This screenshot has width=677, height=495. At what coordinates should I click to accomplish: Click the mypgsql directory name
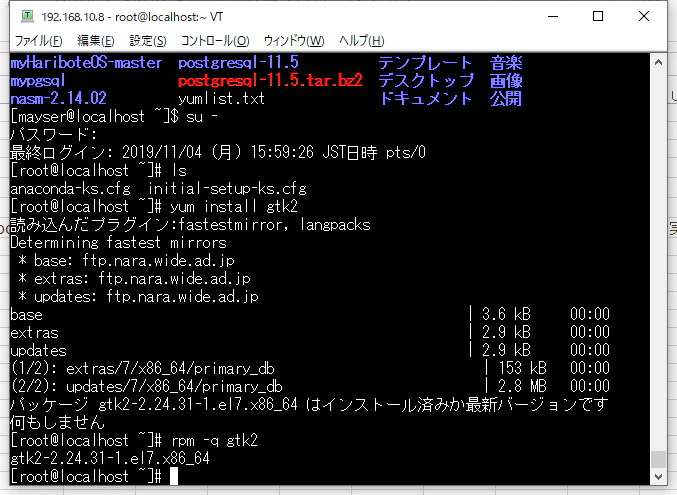click(38, 81)
